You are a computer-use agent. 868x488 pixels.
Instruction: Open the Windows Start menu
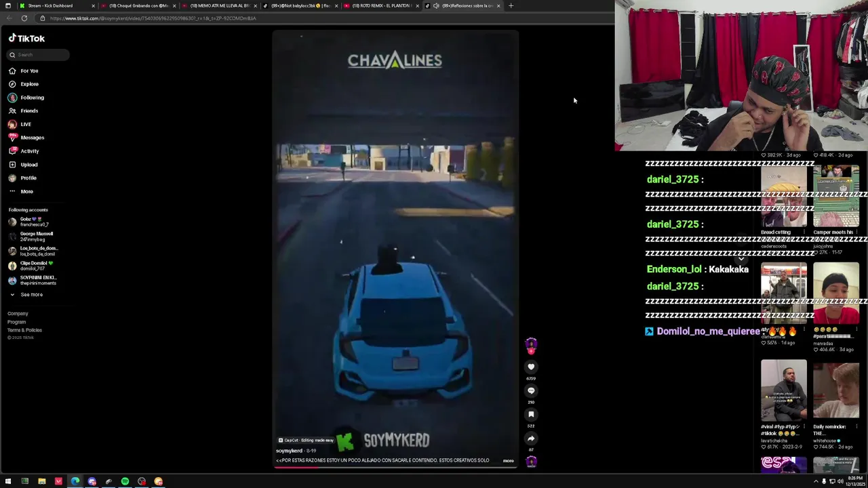[x=8, y=481]
